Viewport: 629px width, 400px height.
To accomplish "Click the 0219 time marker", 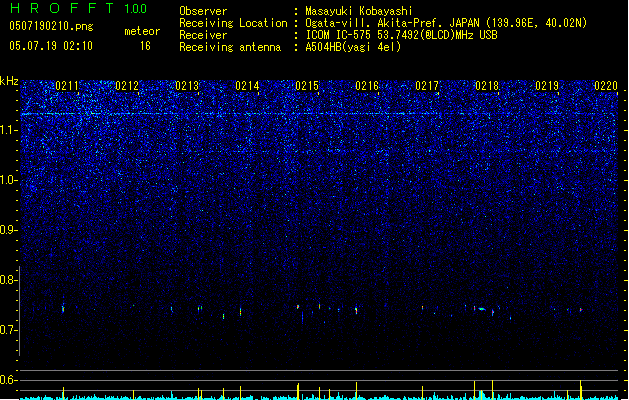I will point(547,86).
